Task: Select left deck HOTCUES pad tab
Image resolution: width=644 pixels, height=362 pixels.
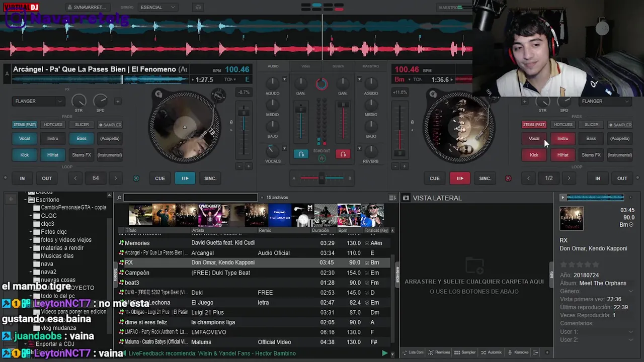Action: (x=53, y=125)
